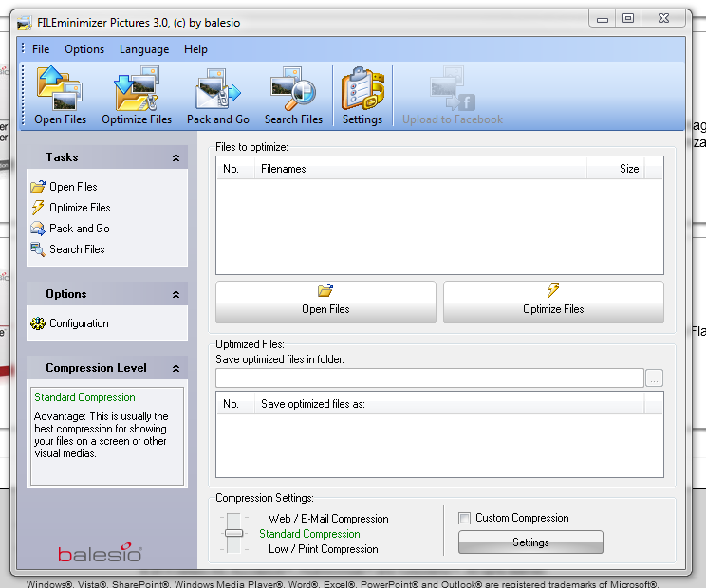The height and width of the screenshot is (588, 706).
Task: Collapse the Tasks panel
Action: [x=176, y=157]
